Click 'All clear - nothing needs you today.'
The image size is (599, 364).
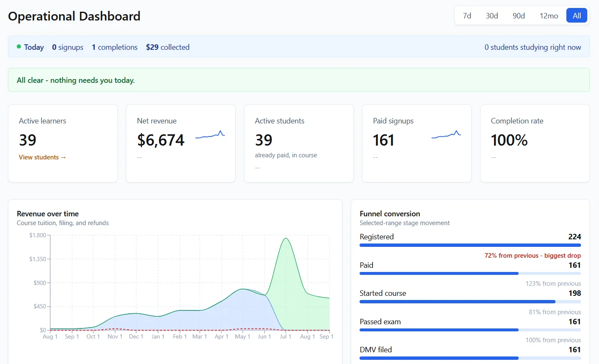pyautogui.click(x=76, y=80)
